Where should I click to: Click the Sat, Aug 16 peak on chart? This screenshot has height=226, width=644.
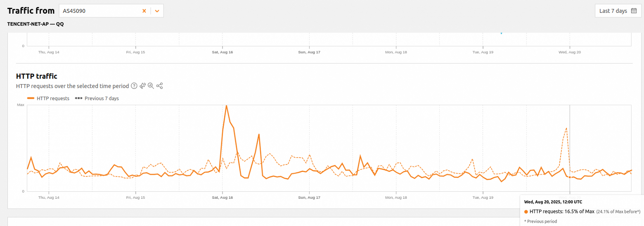tap(226, 106)
